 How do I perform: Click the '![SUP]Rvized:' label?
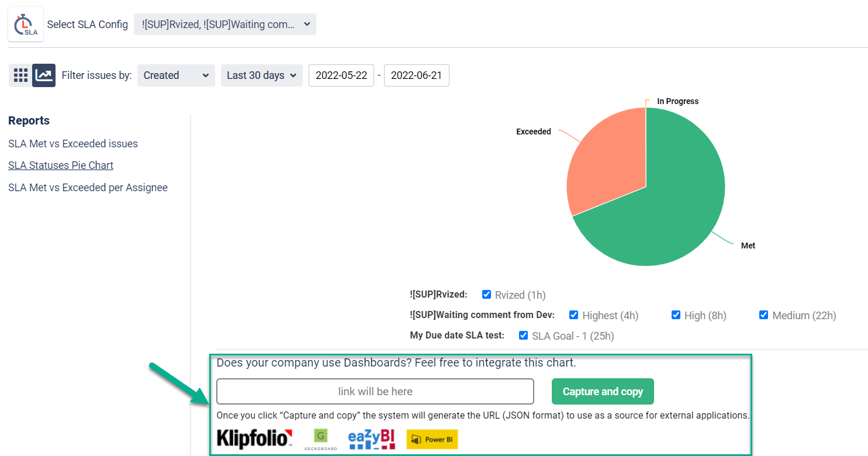[438, 294]
